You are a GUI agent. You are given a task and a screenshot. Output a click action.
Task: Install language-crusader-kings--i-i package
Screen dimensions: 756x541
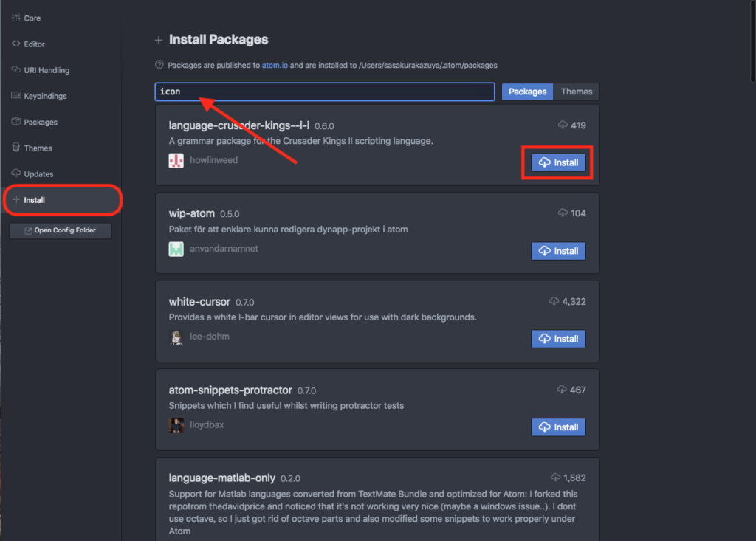click(x=558, y=162)
